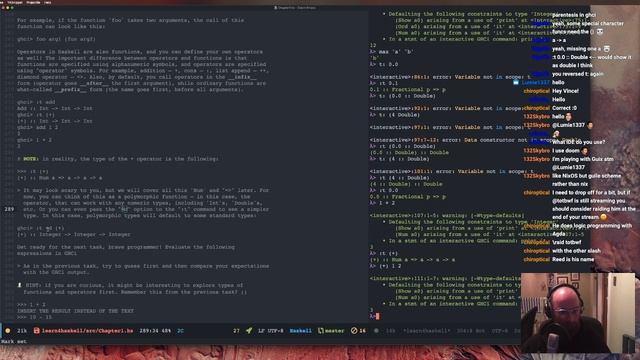Click chiroptical's 'Correct :0' message
Viewport: 640px width, 360px height.
click(x=564, y=108)
